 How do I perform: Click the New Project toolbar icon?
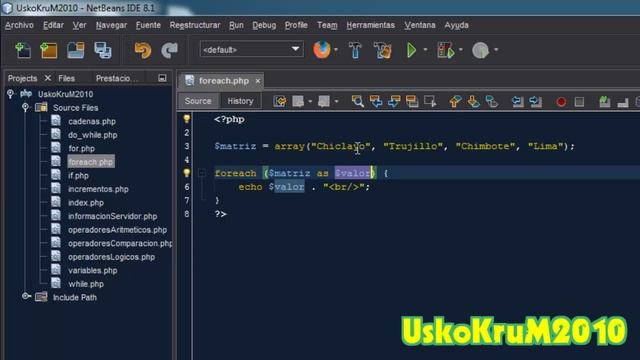point(49,50)
